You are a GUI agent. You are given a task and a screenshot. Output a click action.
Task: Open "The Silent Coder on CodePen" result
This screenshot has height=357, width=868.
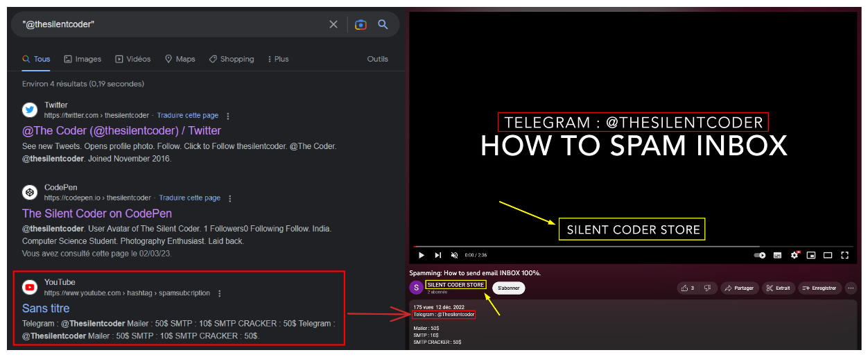(x=97, y=213)
